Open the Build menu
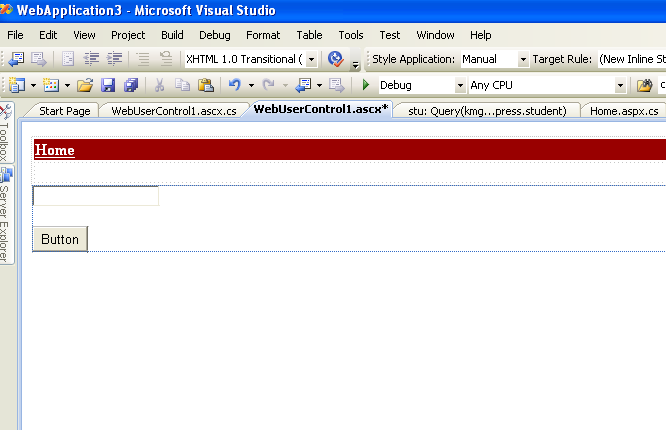666x430 pixels. [172, 35]
